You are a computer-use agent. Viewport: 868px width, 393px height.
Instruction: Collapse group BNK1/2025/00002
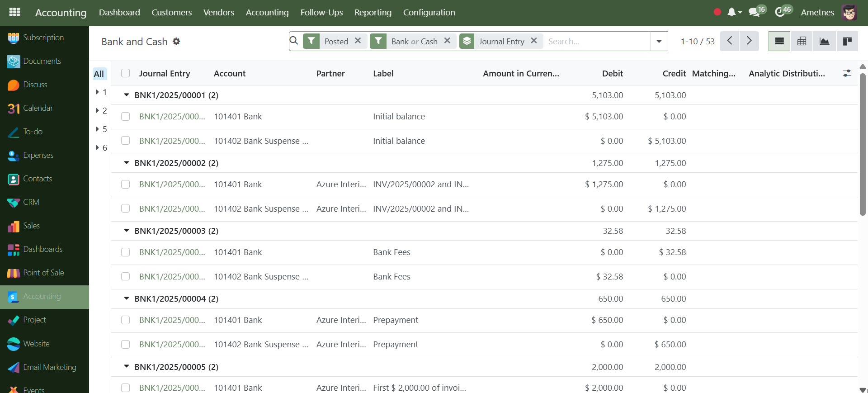[127, 163]
